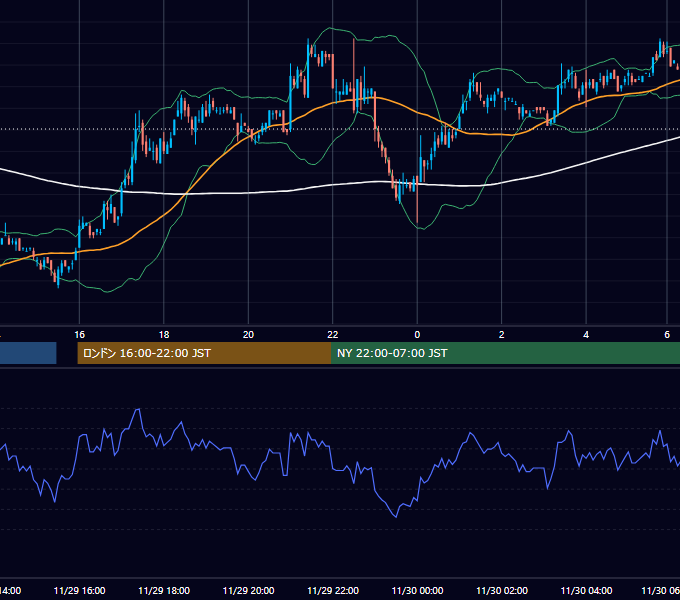Click the 11/30 04:00 time label

click(586, 590)
